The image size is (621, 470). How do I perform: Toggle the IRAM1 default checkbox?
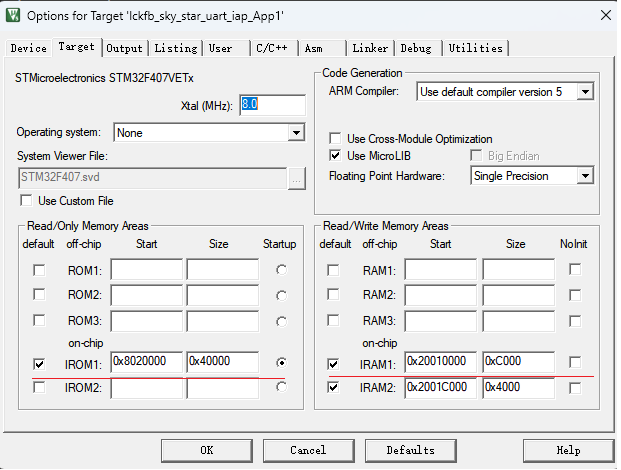point(333,363)
